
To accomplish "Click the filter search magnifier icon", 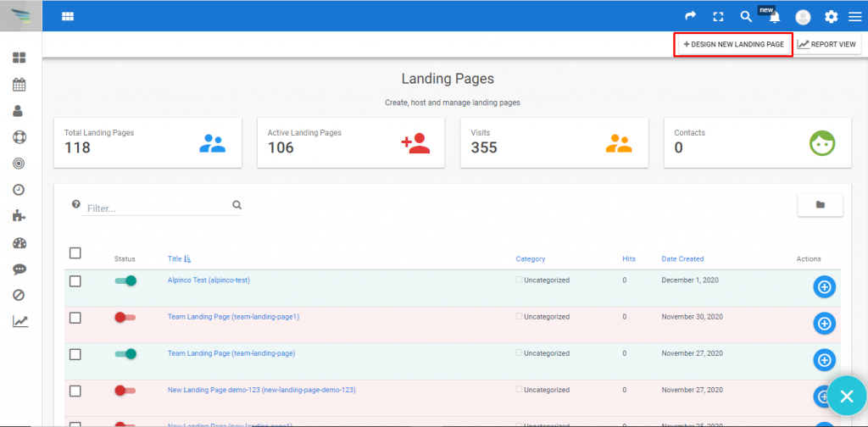I will point(237,205).
